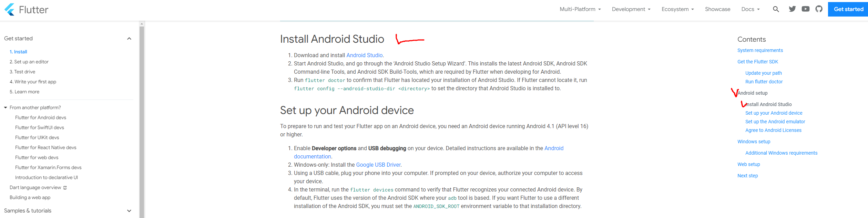
Task: Jump to Additional Windows requirements
Action: click(781, 153)
